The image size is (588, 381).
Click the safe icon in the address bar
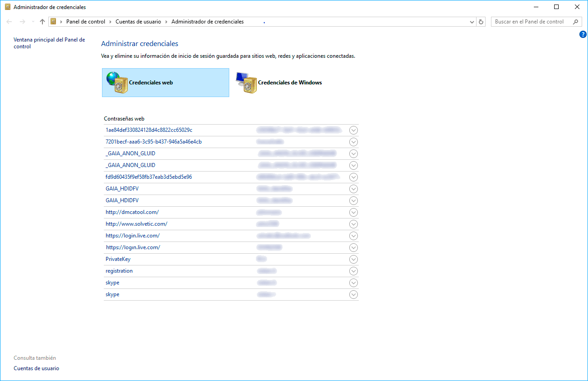[54, 22]
